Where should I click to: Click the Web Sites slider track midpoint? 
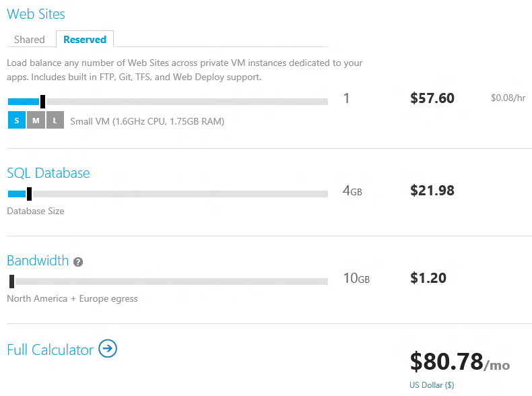(x=168, y=102)
